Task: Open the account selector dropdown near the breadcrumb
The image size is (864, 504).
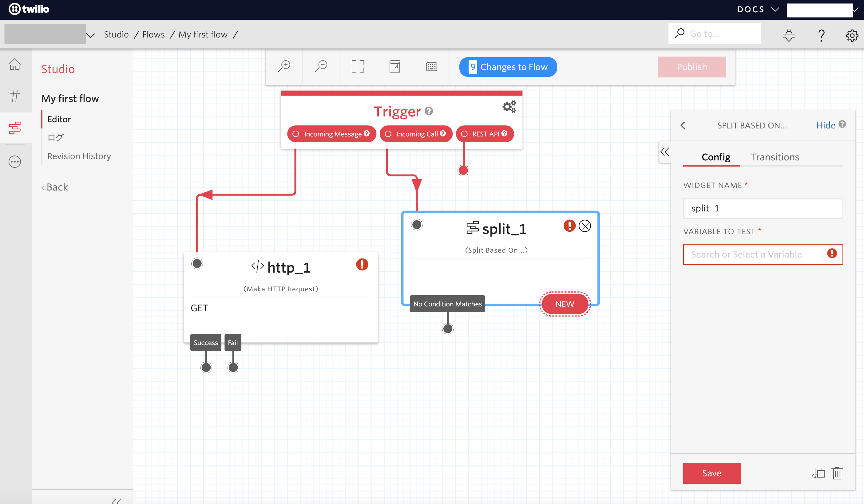Action: tap(90, 34)
